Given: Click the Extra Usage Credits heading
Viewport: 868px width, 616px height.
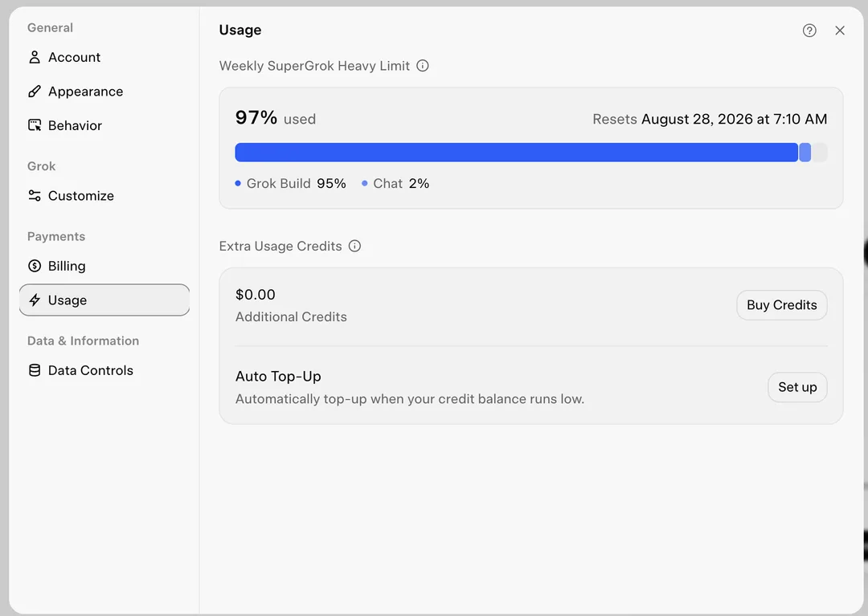Looking at the screenshot, I should (x=280, y=246).
